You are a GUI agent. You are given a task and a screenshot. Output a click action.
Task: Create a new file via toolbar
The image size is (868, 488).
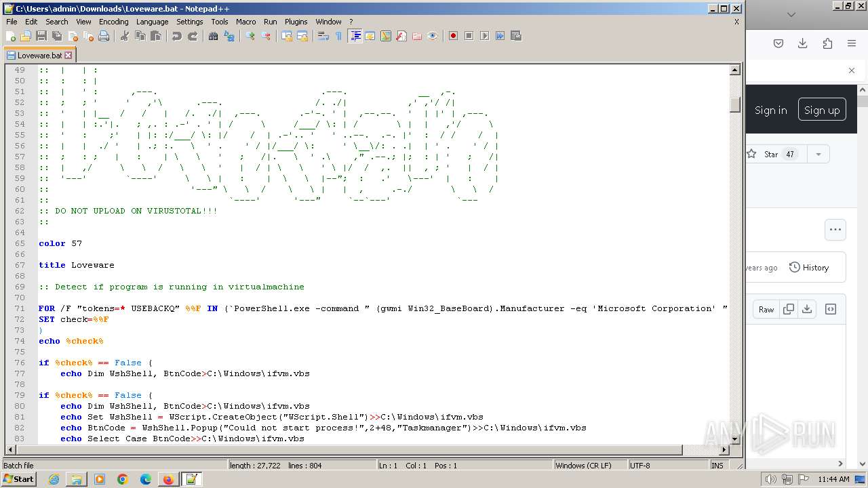[x=11, y=36]
